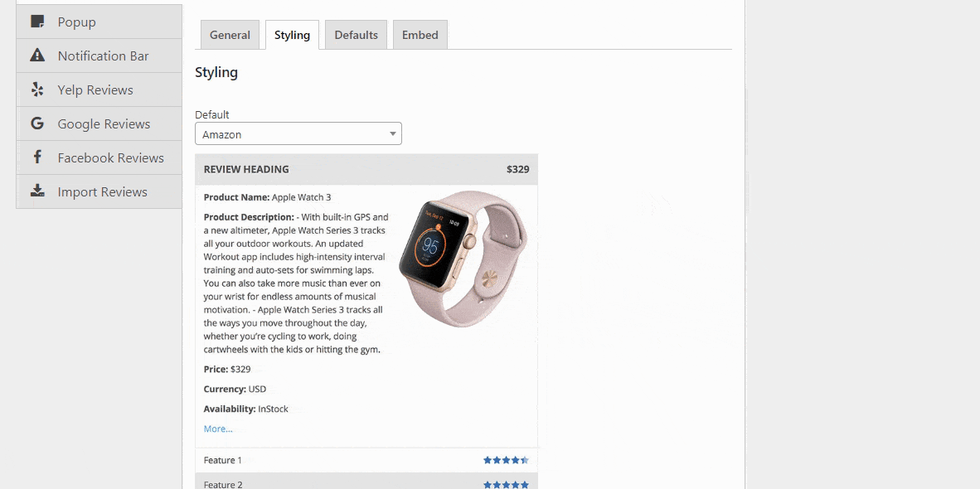Click the REVIEW HEADING preview title

click(246, 169)
